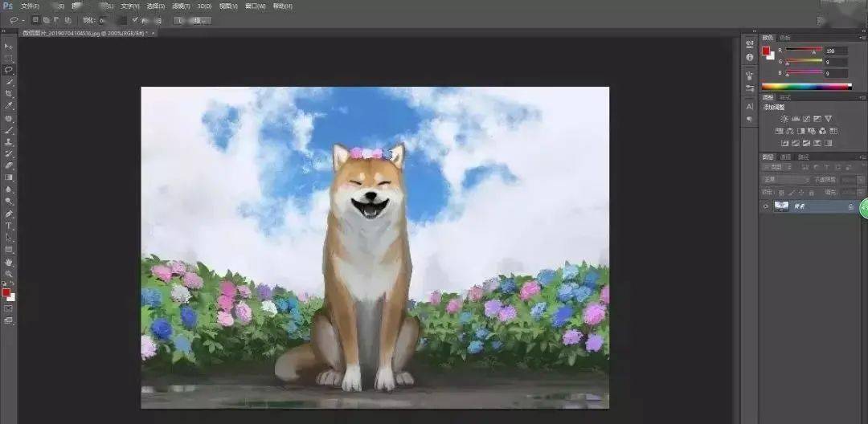Open the Lasso tool preset picker arrow
The height and width of the screenshot is (424, 868).
click(23, 19)
